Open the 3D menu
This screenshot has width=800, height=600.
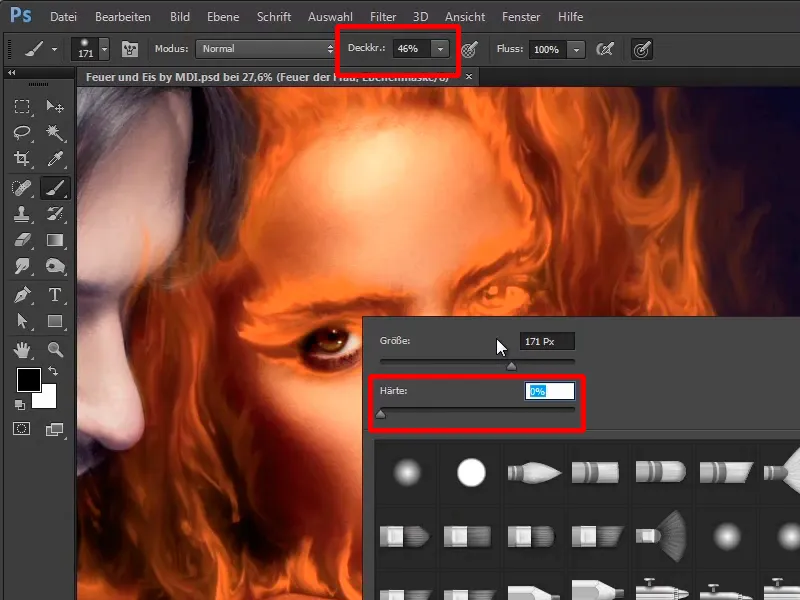pos(420,17)
